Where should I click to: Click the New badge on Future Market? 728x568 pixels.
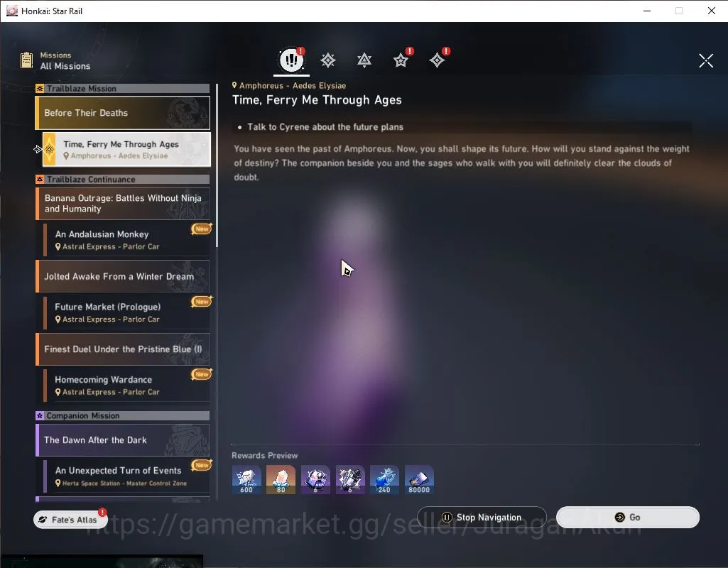[202, 302]
